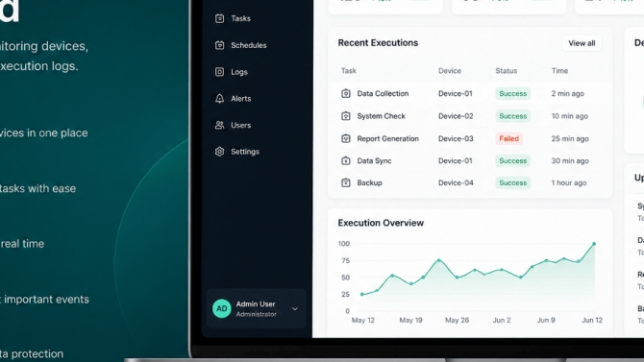Expand the Admin User account chevron
This screenshot has width=644, height=362.
click(295, 308)
